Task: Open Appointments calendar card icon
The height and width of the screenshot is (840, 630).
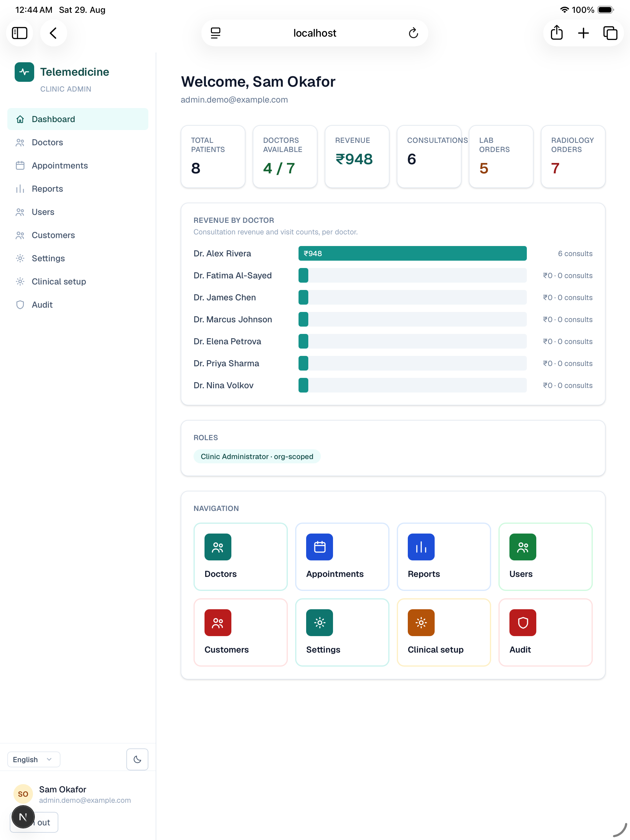Action: tap(319, 547)
